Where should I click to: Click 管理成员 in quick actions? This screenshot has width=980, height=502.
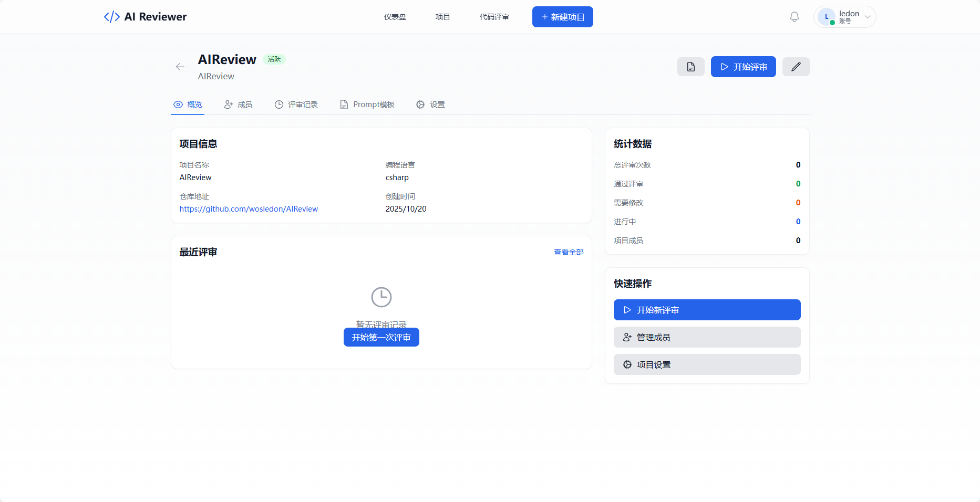(707, 337)
